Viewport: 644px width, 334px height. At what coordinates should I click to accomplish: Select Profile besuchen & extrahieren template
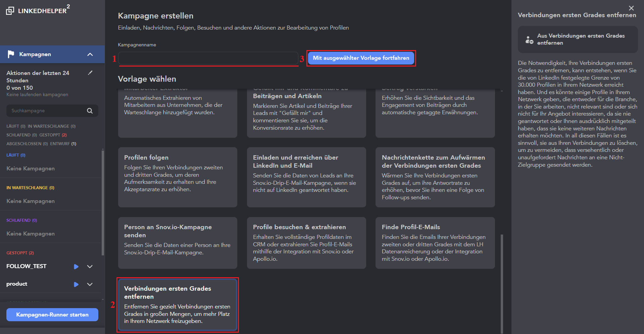pos(306,243)
